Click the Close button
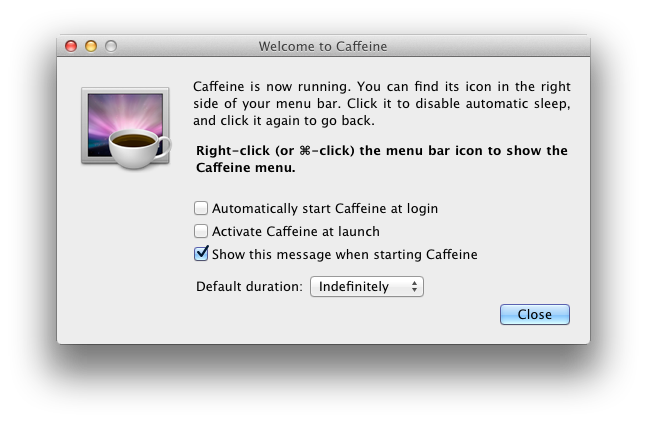This screenshot has width=647, height=423. (535, 314)
